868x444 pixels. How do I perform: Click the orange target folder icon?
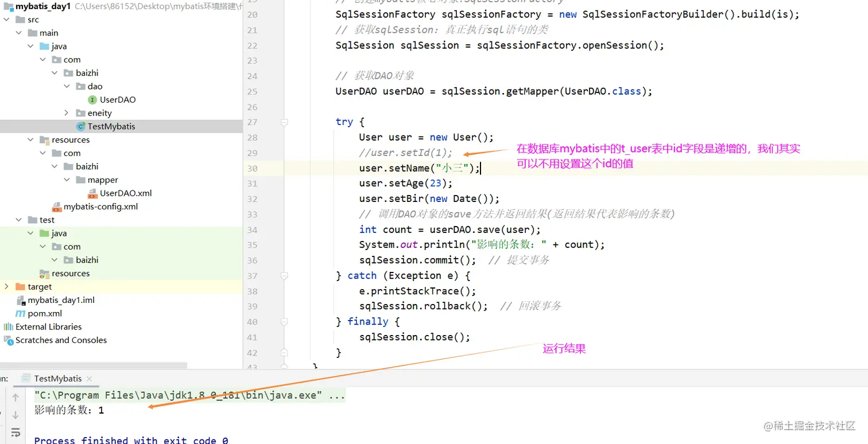click(x=20, y=287)
